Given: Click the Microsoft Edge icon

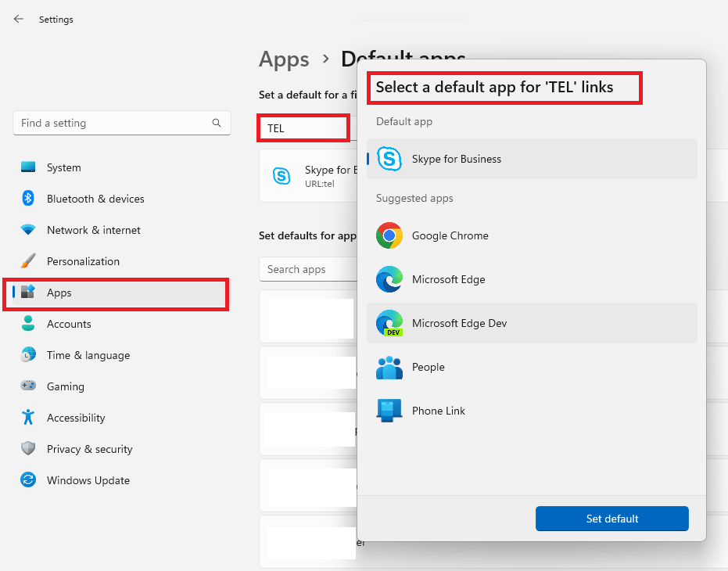Looking at the screenshot, I should [x=389, y=279].
